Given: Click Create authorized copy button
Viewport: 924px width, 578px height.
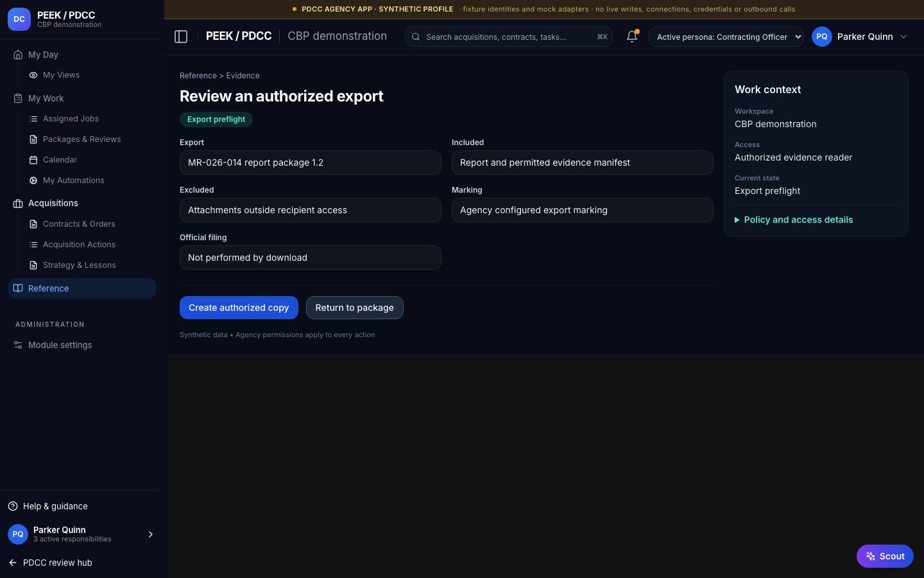Looking at the screenshot, I should [x=239, y=308].
